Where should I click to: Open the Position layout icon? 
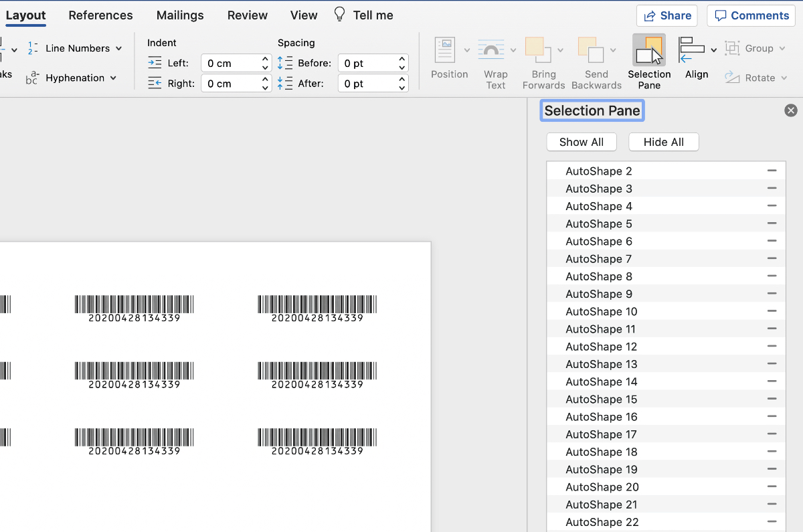pos(445,50)
